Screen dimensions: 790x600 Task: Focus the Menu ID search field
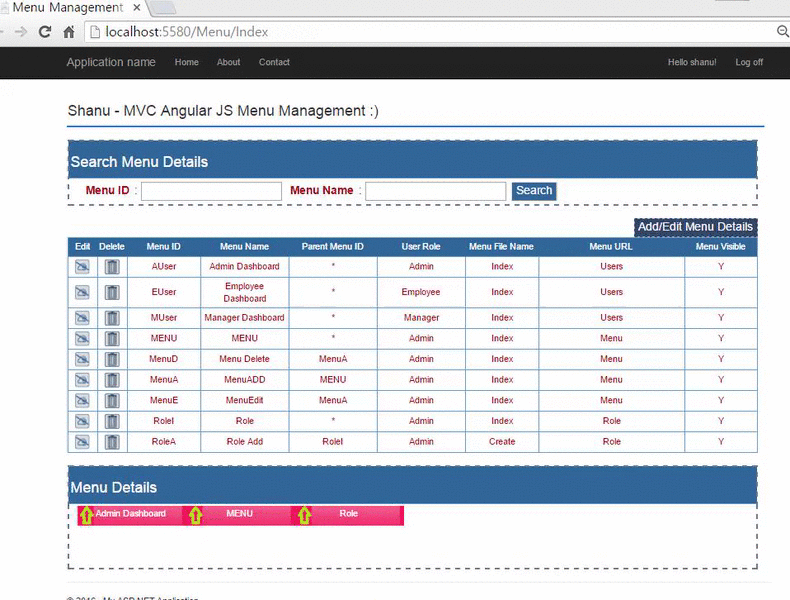pyautogui.click(x=211, y=191)
